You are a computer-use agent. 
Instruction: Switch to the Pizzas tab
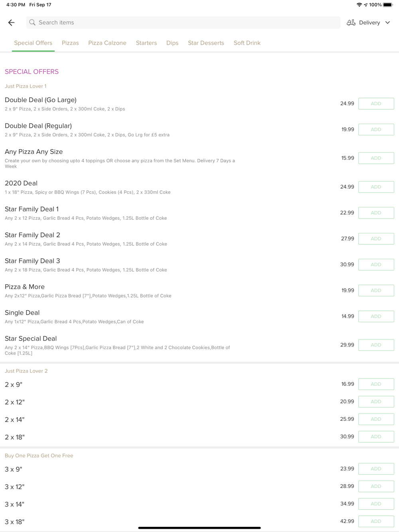click(70, 43)
